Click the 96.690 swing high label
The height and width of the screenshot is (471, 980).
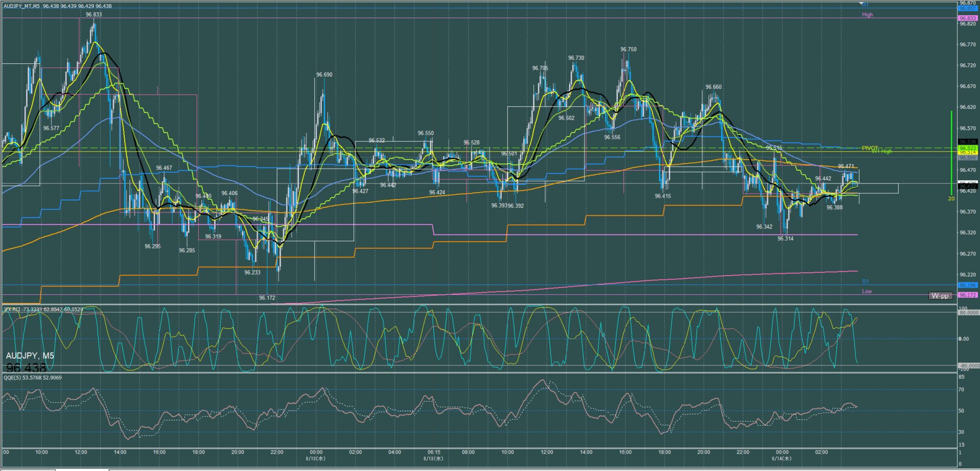pos(324,75)
